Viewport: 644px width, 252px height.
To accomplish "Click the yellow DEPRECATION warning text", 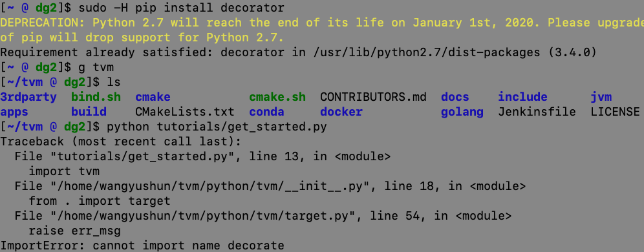I will pos(322,30).
